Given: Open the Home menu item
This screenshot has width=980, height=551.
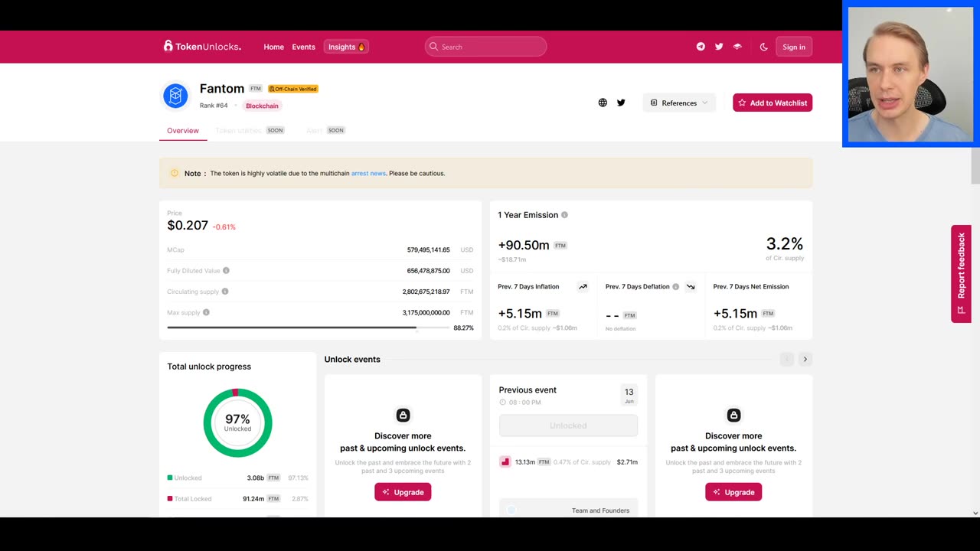Looking at the screenshot, I should (273, 47).
